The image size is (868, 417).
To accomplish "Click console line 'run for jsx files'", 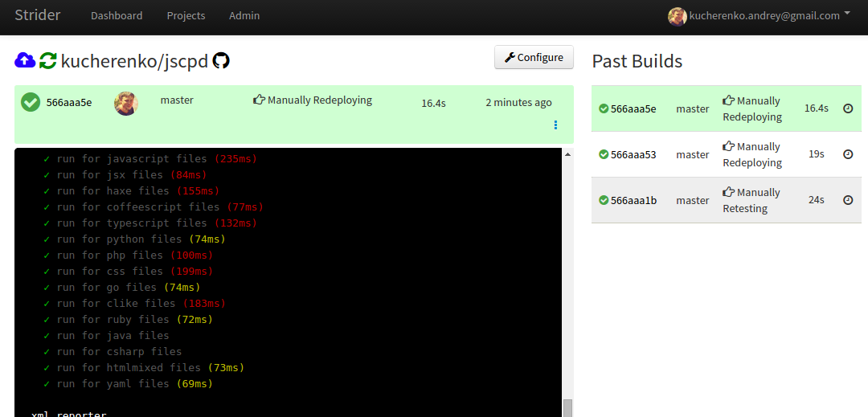I will 125,175.
